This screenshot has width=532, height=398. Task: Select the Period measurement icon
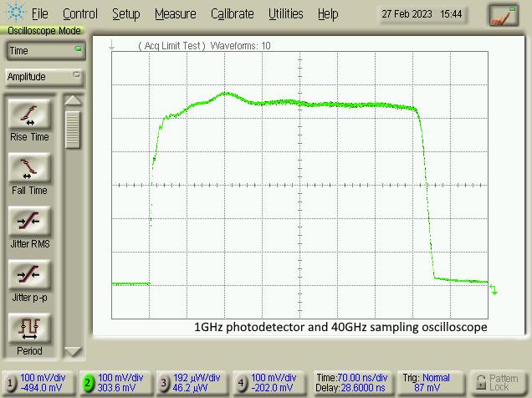[29, 328]
